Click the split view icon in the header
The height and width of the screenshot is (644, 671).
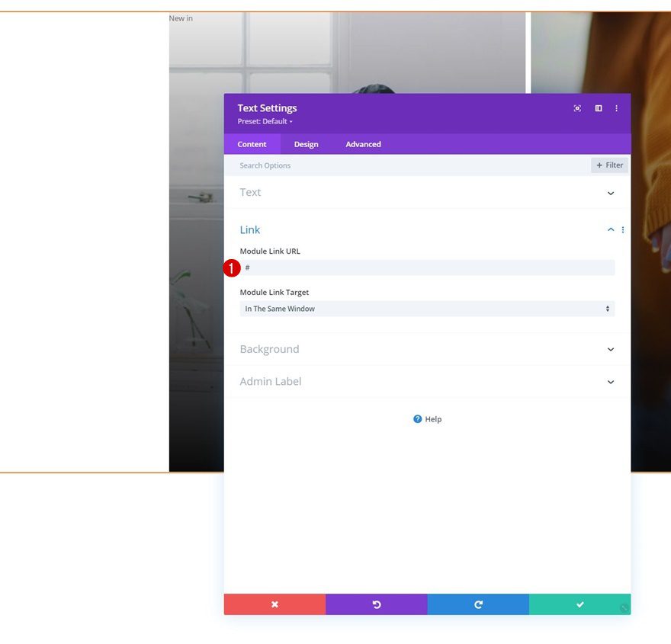(x=598, y=108)
